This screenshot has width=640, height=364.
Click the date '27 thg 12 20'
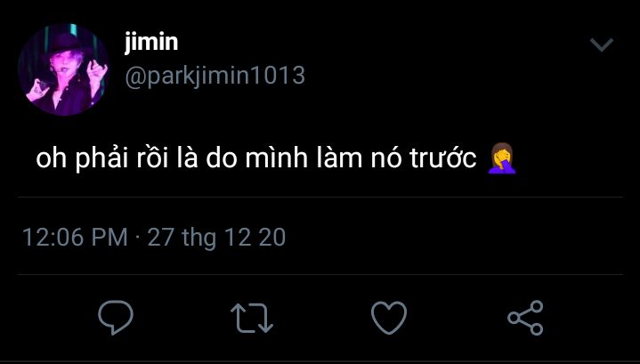pyautogui.click(x=216, y=238)
